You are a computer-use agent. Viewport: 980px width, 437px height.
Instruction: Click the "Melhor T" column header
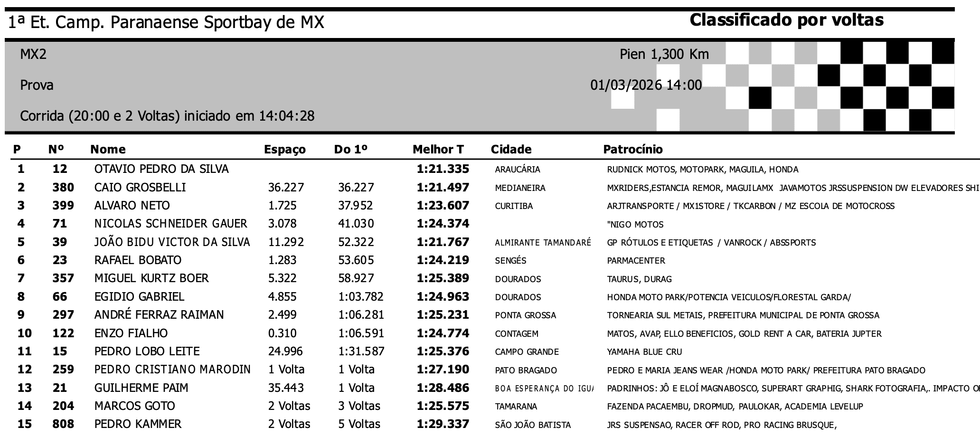click(438, 150)
